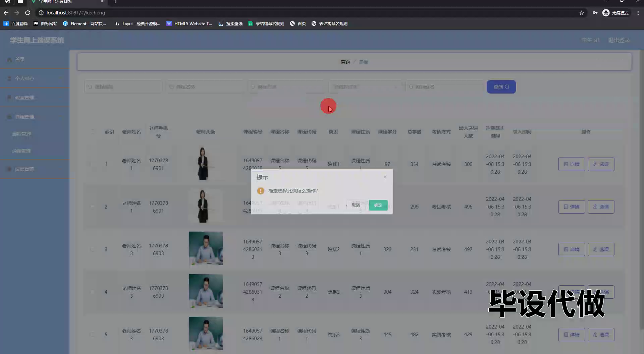644x354 pixels.
Task: Open Chrome three-dot menu
Action: pyautogui.click(x=638, y=13)
